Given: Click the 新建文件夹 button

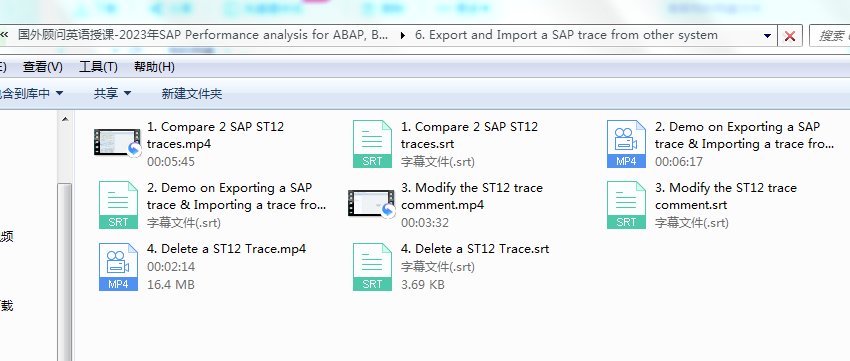Looking at the screenshot, I should tap(192, 94).
